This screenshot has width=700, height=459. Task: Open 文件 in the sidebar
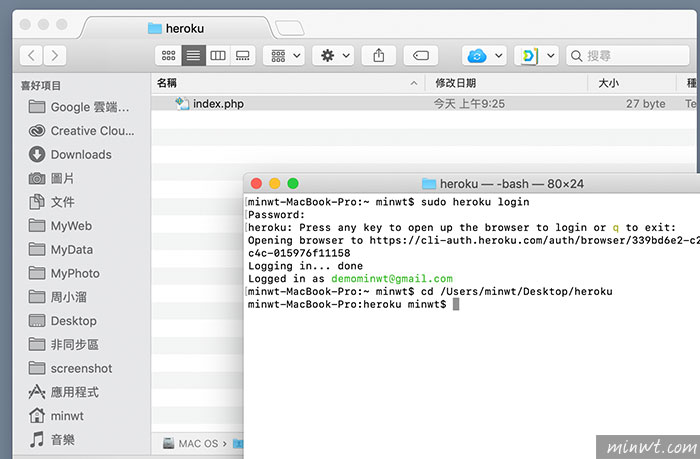pyautogui.click(x=52, y=202)
